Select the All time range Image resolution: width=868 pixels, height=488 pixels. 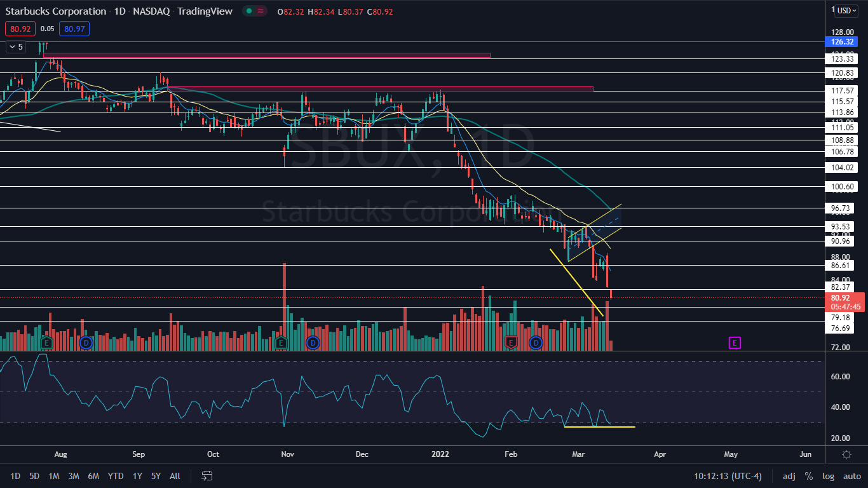pyautogui.click(x=175, y=476)
